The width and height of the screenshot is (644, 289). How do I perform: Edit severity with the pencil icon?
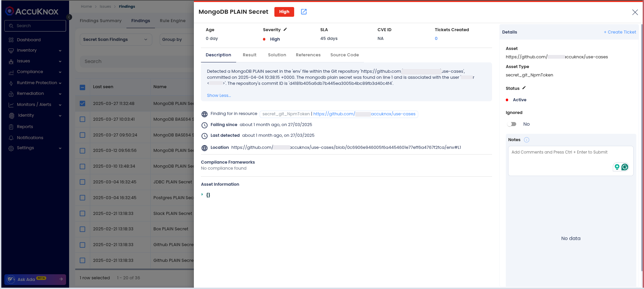[x=285, y=30]
